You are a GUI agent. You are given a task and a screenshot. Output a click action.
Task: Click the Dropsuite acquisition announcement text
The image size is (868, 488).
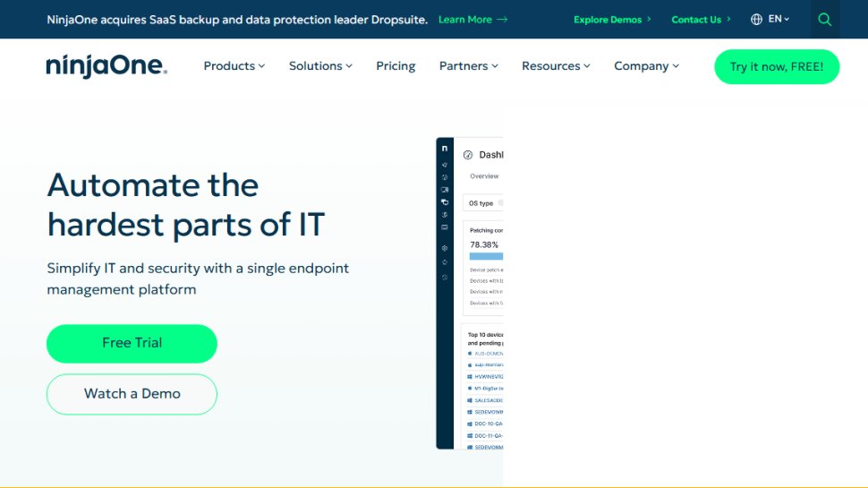[x=237, y=20]
